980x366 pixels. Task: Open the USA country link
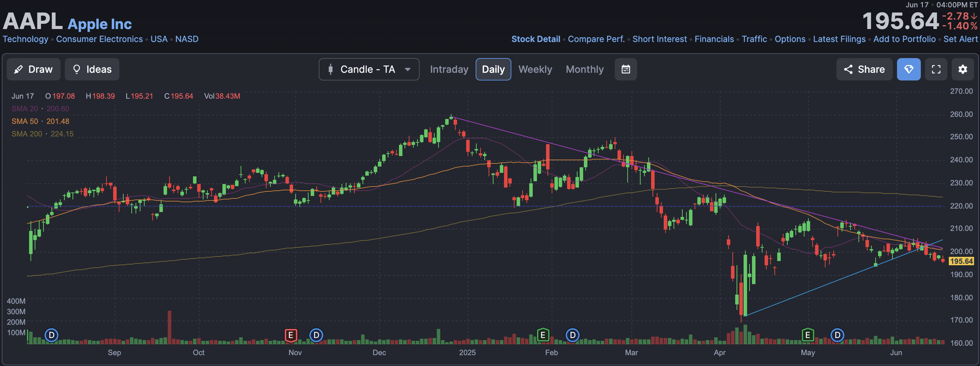tap(159, 39)
